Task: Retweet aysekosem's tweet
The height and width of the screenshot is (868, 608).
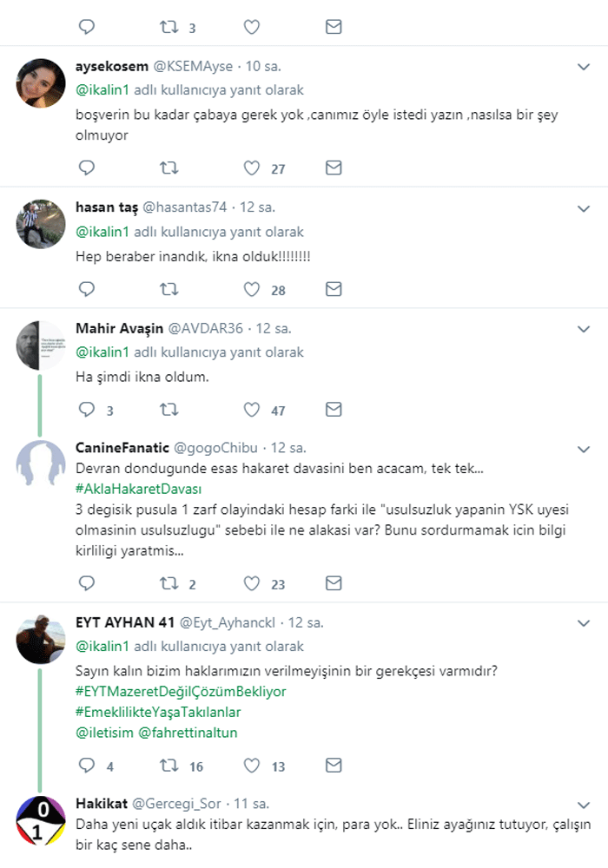Action: coord(169,168)
